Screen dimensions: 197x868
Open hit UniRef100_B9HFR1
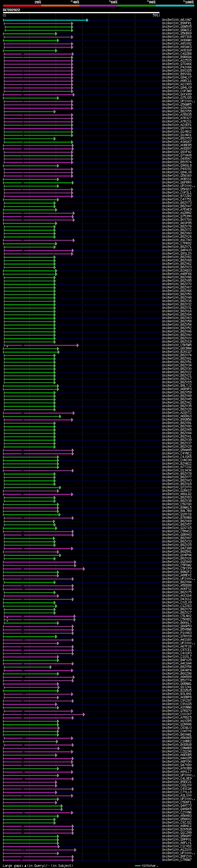(177, 23)
